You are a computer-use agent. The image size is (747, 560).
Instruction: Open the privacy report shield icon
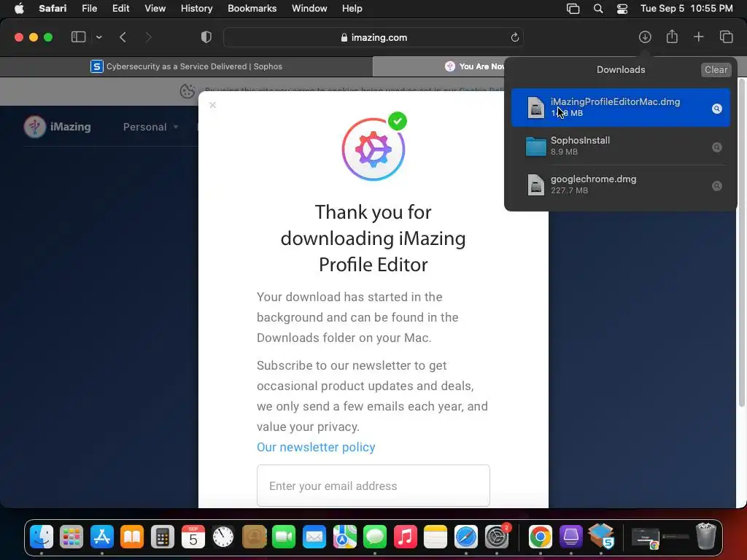(206, 37)
